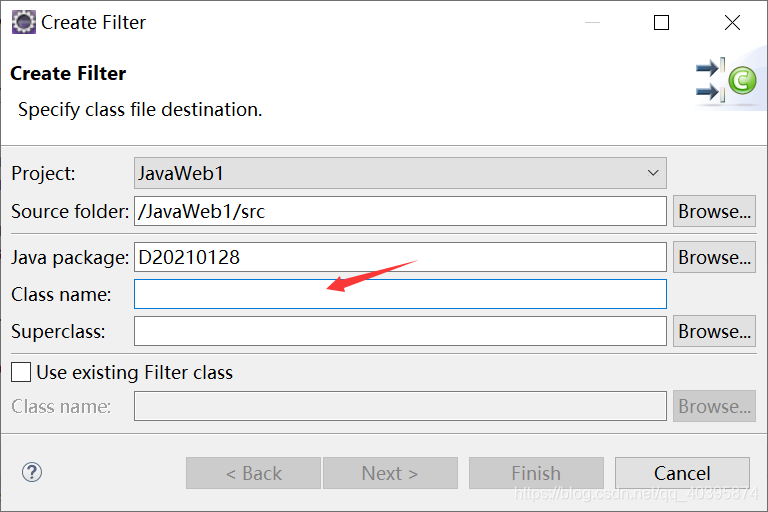Click the help question mark icon
This screenshot has width=768, height=512.
(32, 473)
